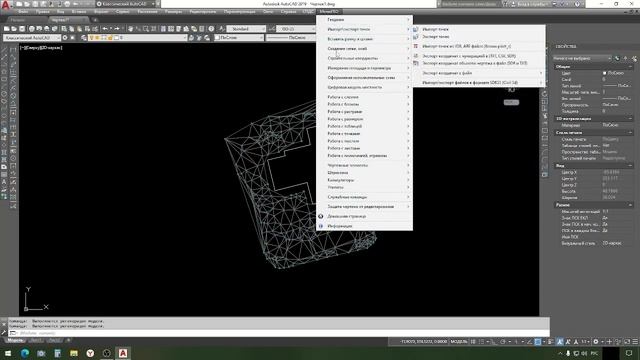Switch to the Лист1 layout tab
This screenshot has height=360, width=640.
coord(36,340)
